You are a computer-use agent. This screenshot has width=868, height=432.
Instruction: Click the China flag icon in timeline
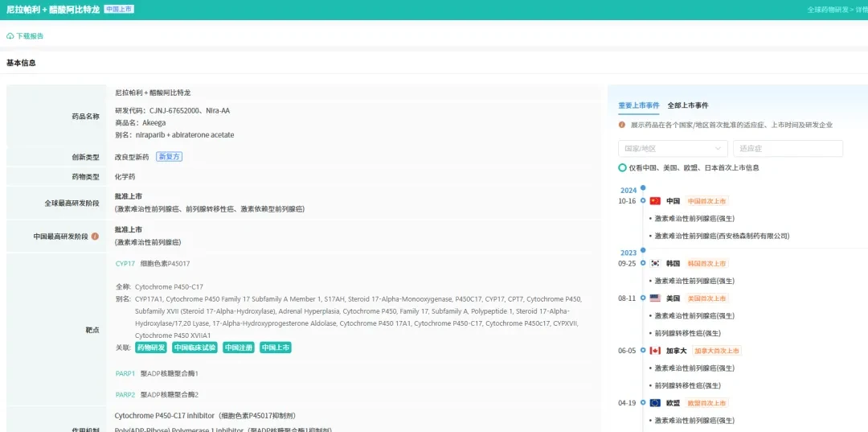pyautogui.click(x=656, y=201)
